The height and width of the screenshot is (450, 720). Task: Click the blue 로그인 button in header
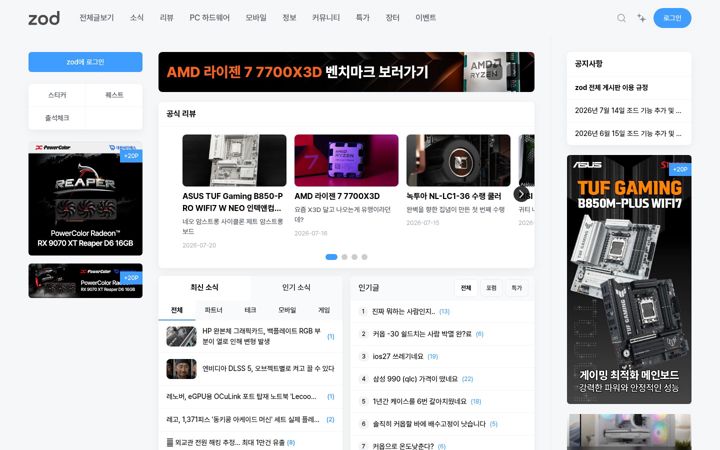pyautogui.click(x=672, y=18)
